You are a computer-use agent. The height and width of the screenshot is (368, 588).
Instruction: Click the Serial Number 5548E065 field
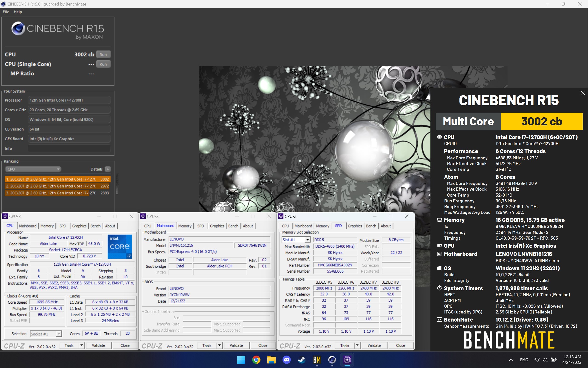[335, 271]
